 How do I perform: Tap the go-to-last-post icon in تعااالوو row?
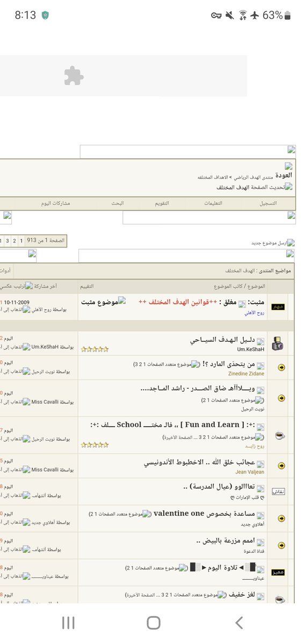(26, 494)
